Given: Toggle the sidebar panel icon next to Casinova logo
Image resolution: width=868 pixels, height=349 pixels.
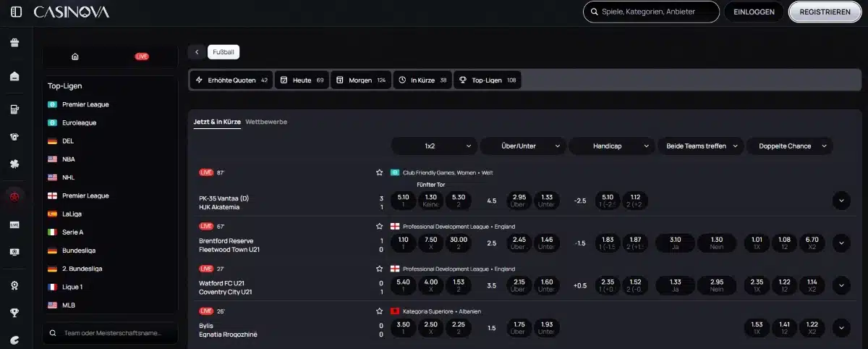Looking at the screenshot, I should coord(16,12).
